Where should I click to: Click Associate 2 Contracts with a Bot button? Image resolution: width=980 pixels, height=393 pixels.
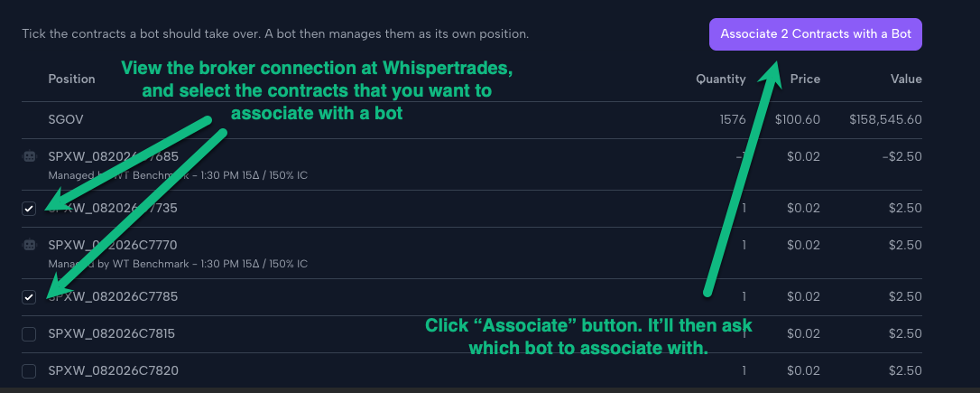pos(815,33)
